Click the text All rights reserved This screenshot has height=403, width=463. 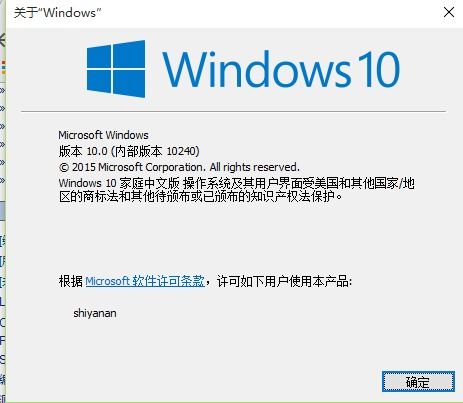(255, 167)
